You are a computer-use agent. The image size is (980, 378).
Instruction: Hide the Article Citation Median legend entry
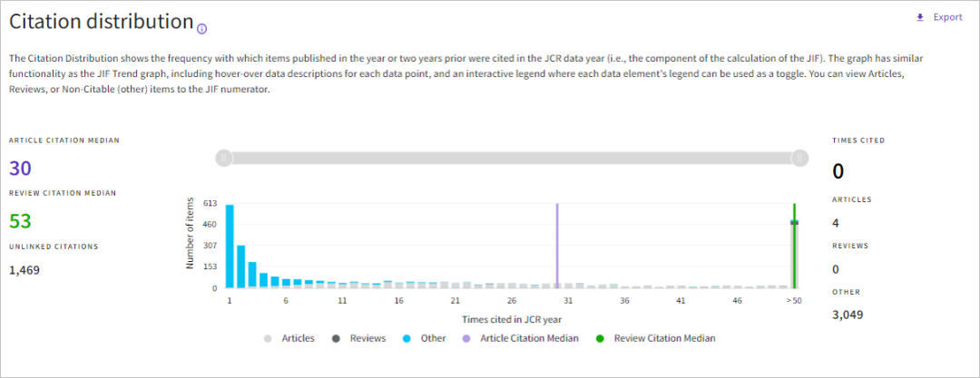(520, 338)
